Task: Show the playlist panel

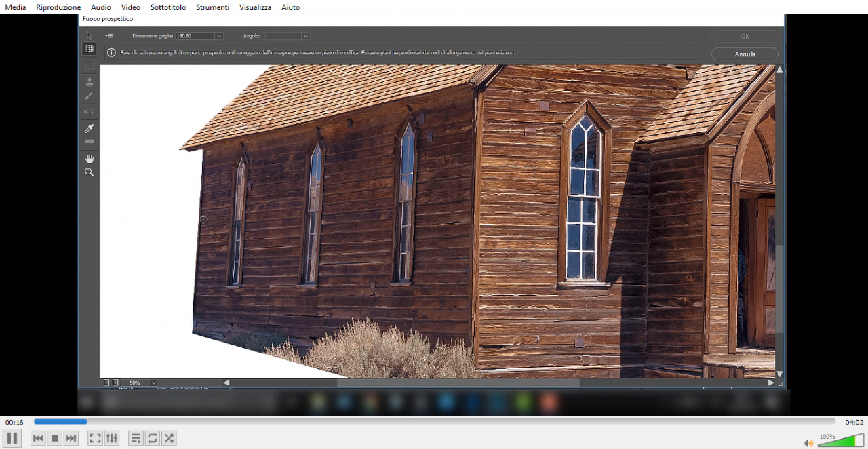Action: coord(136,438)
